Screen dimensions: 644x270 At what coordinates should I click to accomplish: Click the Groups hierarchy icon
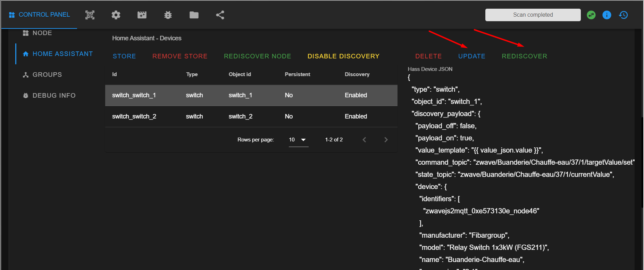click(26, 75)
